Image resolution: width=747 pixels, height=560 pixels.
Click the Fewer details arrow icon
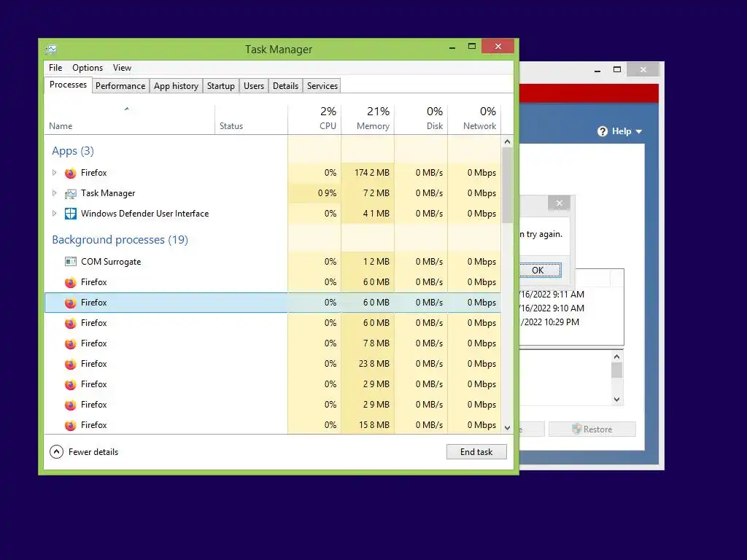click(56, 452)
